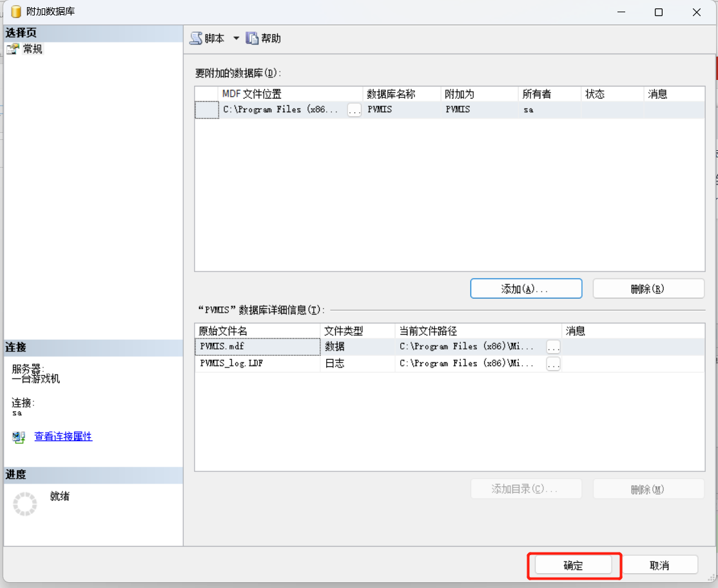
Task: Click the 帮助 help icon
Action: [x=252, y=39]
